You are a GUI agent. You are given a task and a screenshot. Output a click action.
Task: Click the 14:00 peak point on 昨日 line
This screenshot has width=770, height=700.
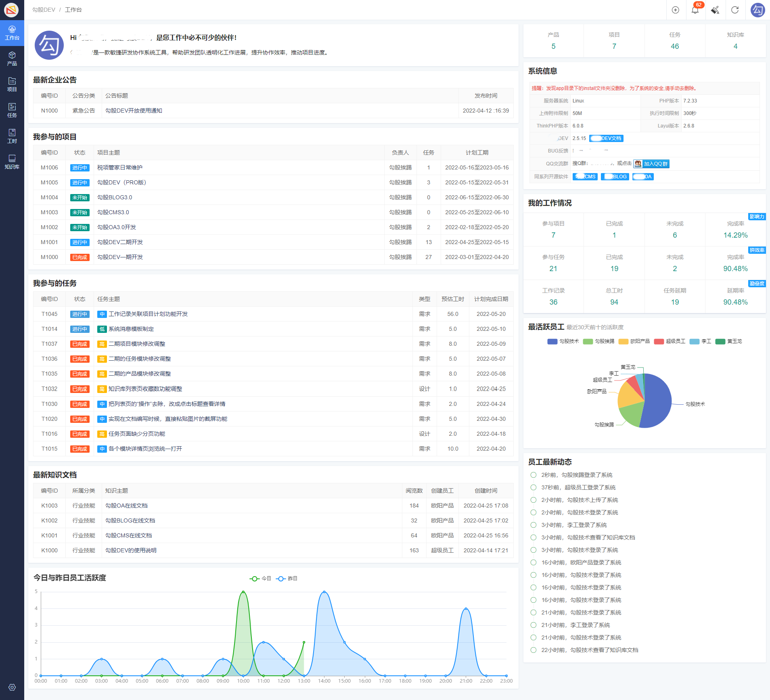point(324,592)
